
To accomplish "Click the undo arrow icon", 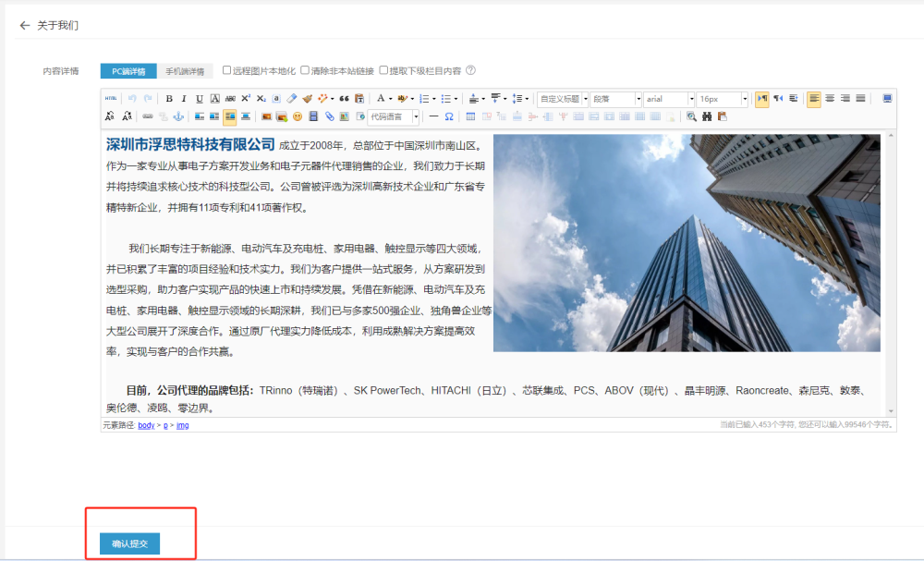I will tap(132, 98).
